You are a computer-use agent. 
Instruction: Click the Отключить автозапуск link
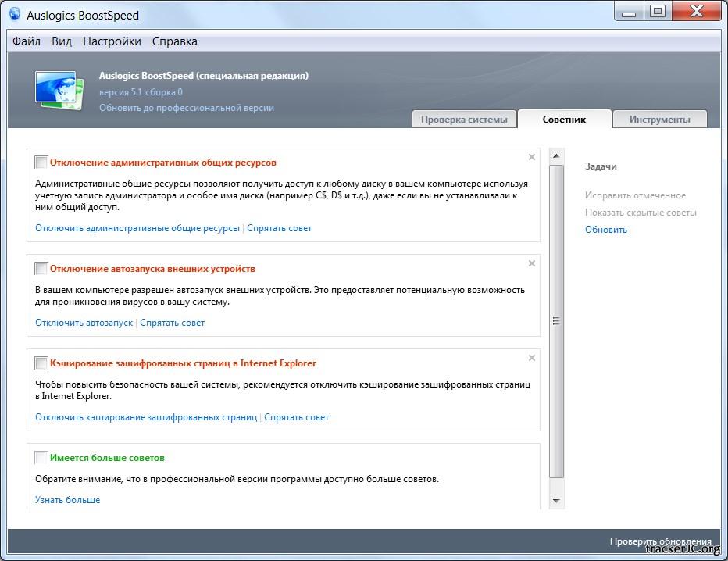(x=84, y=323)
